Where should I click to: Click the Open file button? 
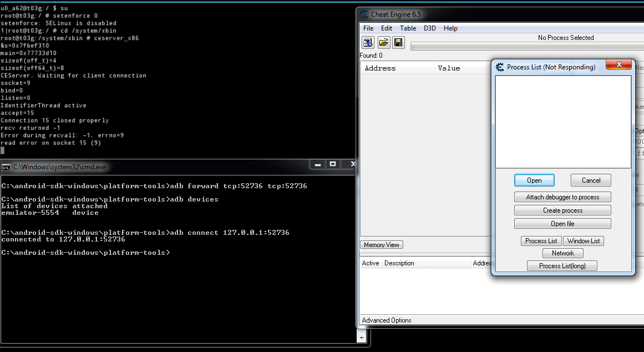(x=562, y=223)
